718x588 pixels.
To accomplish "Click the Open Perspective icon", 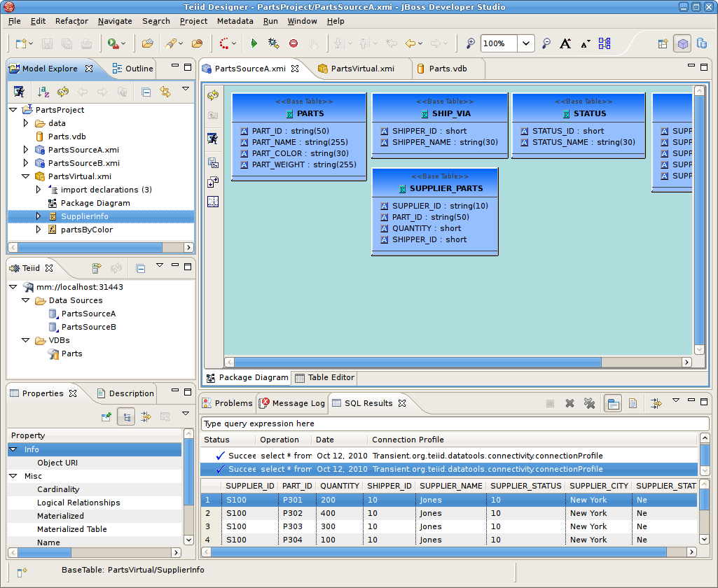I will (x=663, y=43).
